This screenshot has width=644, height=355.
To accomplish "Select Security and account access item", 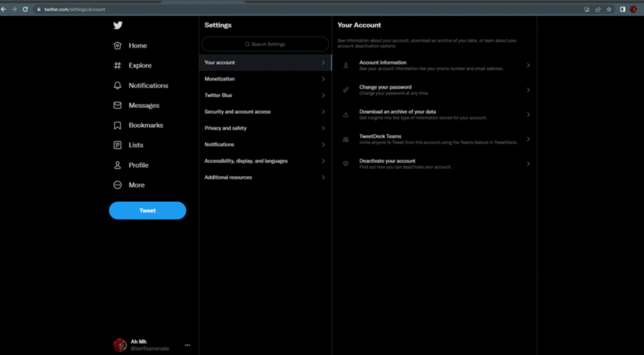I will (265, 112).
